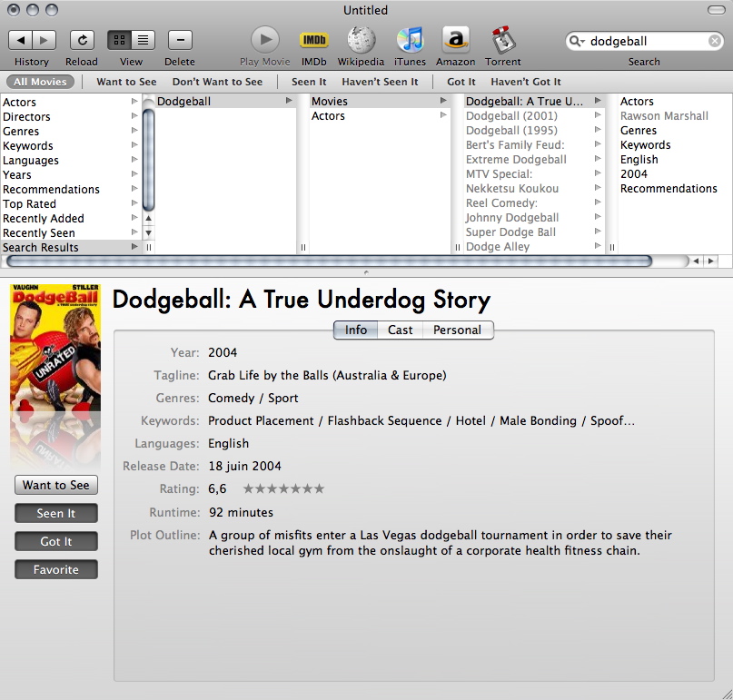Reload the current movie data
The width and height of the screenshot is (733, 700).
tap(82, 40)
